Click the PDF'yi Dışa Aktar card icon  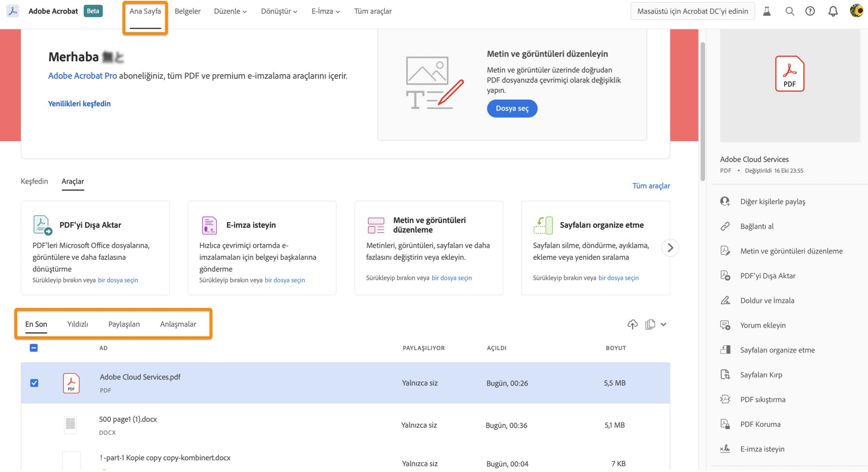coord(43,225)
